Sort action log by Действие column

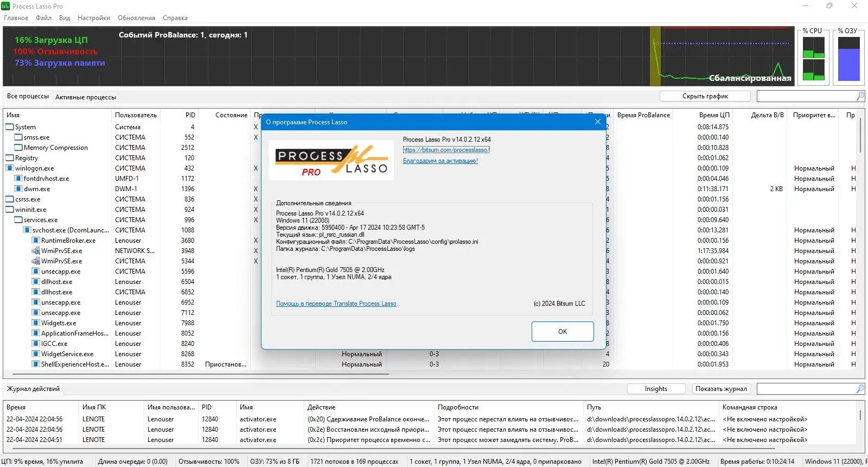click(x=368, y=407)
